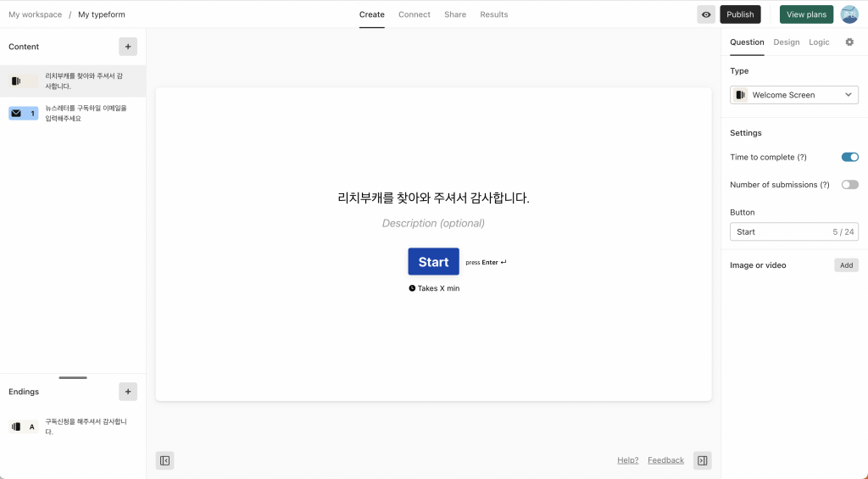Select the welcome screen icon in Content list
This screenshot has width=868, height=479.
coord(23,81)
